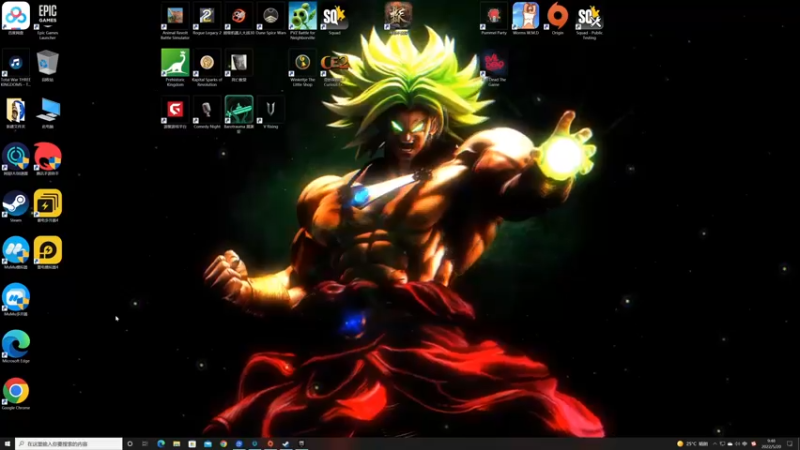
Task: Launch Dune Spice Wars shortcut
Action: click(x=270, y=19)
